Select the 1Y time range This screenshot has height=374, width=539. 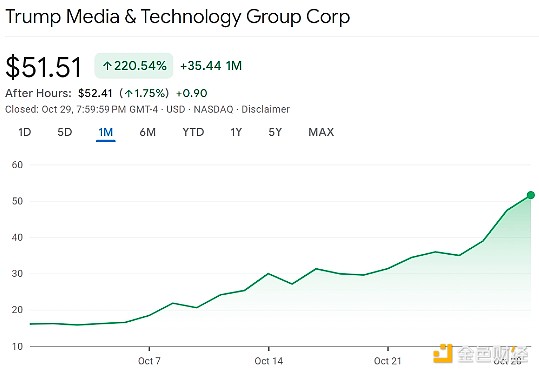pyautogui.click(x=236, y=132)
